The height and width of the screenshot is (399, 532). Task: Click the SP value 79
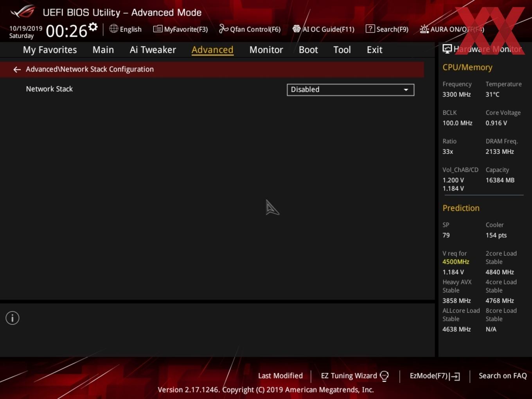(446, 235)
